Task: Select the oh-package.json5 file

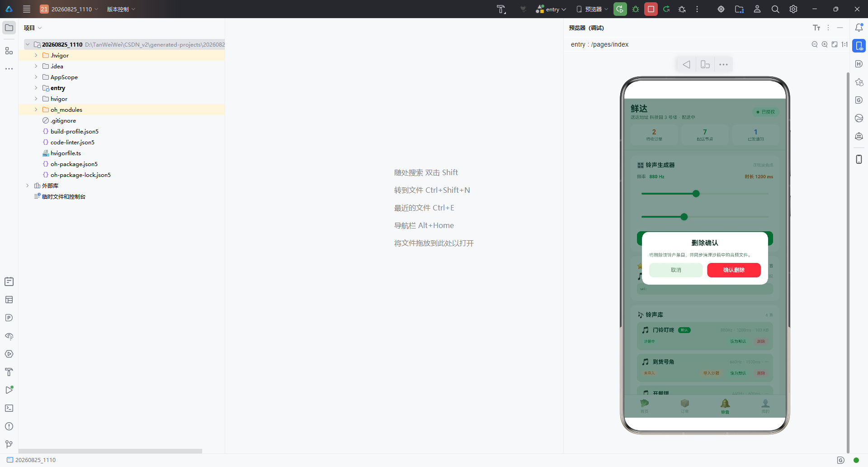Action: point(74,164)
